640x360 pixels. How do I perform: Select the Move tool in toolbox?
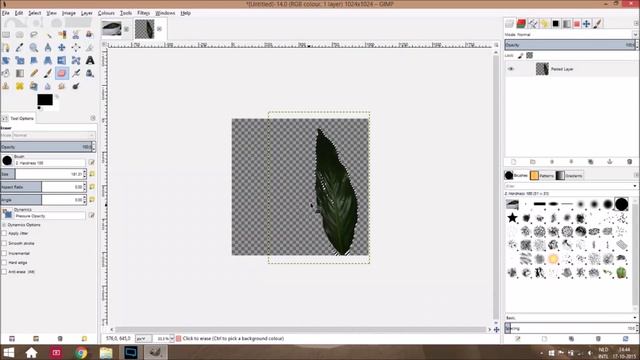pos(62,48)
